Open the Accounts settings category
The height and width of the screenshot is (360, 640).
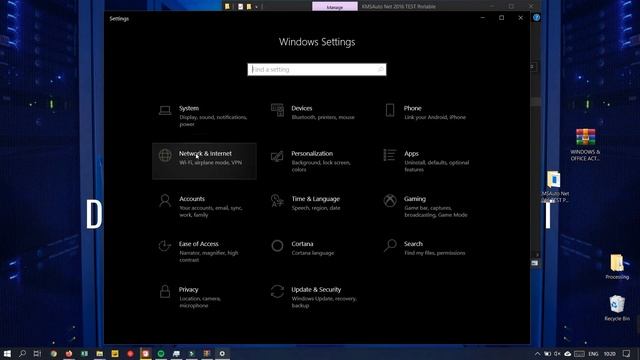pos(204,207)
